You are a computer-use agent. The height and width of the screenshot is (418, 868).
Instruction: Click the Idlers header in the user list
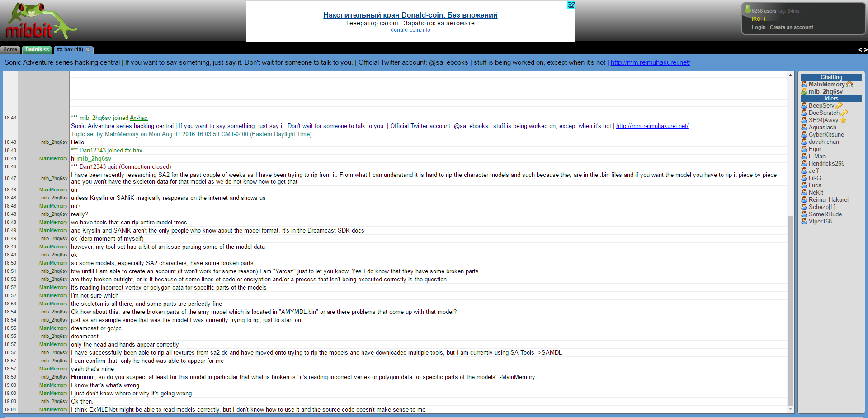coord(831,99)
